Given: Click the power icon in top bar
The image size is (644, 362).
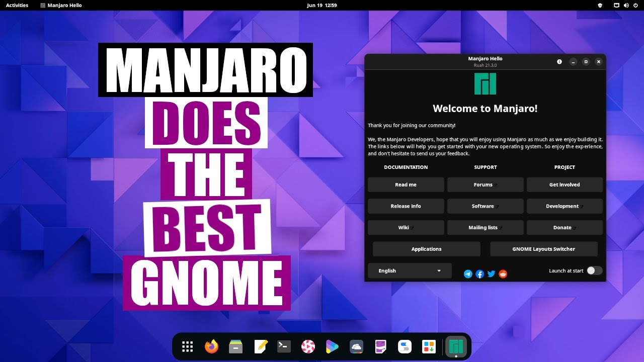Looking at the screenshot, I should coord(636,5).
